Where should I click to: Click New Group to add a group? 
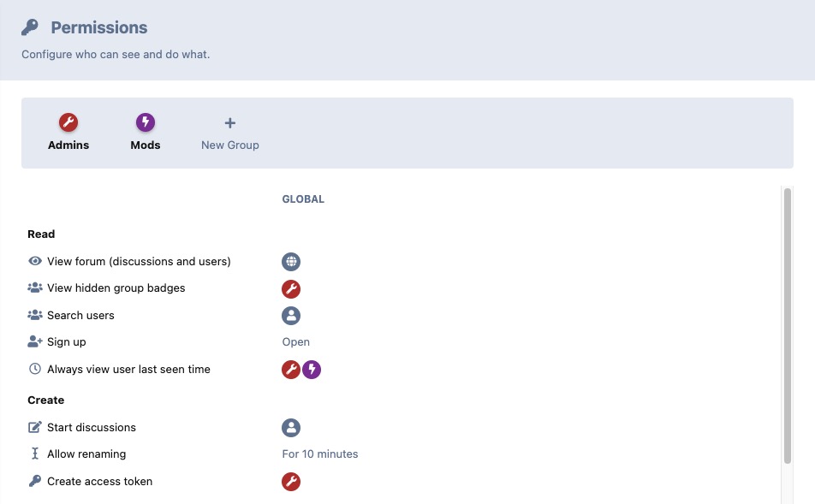(229, 133)
